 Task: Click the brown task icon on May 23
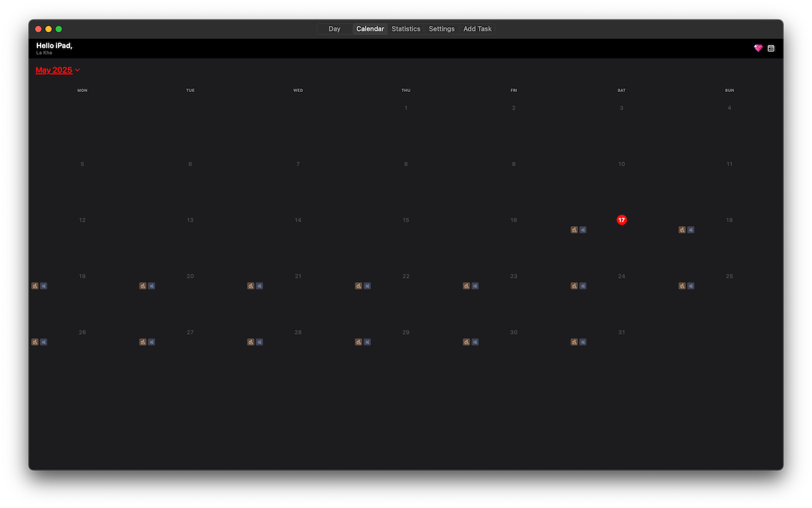click(466, 286)
